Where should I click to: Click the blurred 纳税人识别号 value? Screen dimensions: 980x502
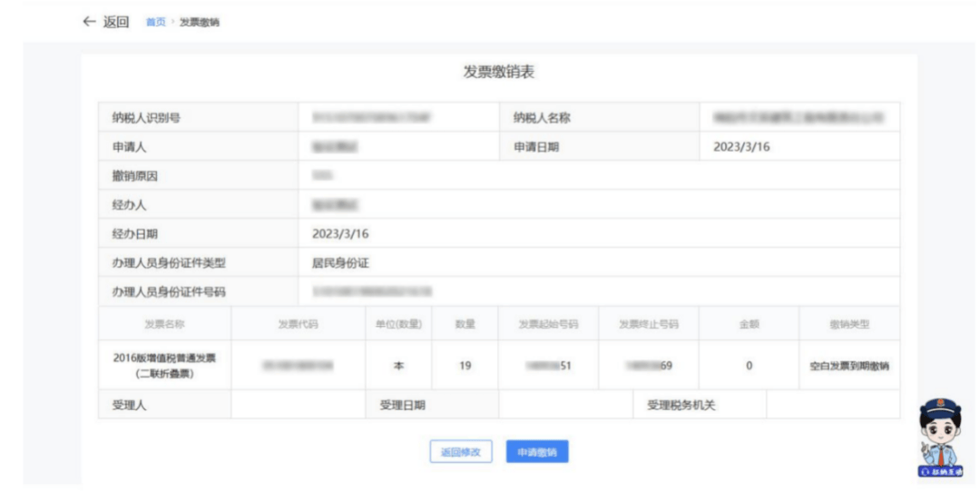pyautogui.click(x=370, y=118)
